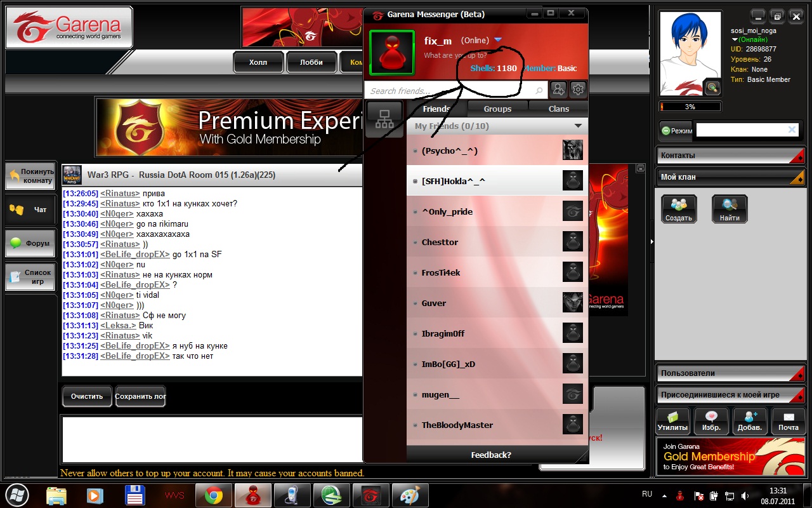This screenshot has height=508, width=812.
Task: Click the Найти clan search icon
Action: click(730, 209)
